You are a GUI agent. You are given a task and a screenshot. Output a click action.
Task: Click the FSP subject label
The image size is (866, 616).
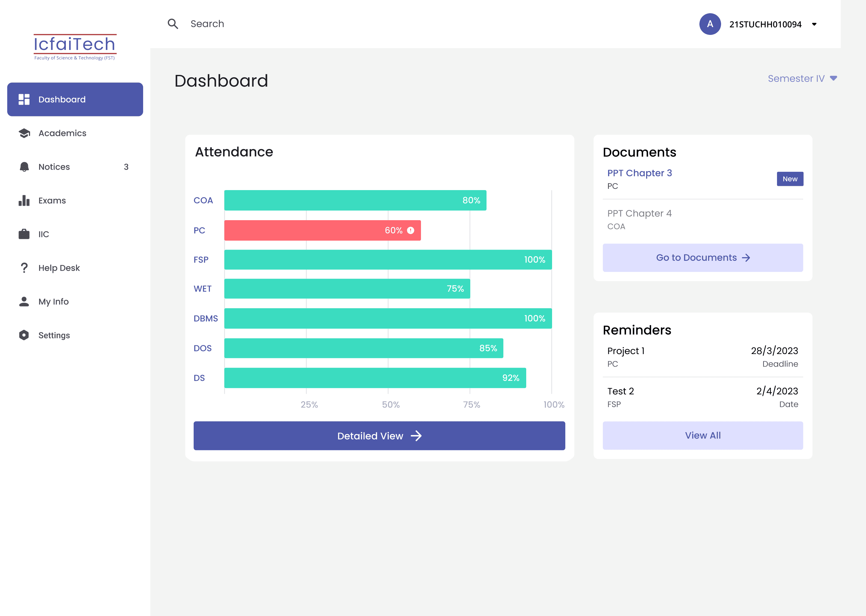201,260
